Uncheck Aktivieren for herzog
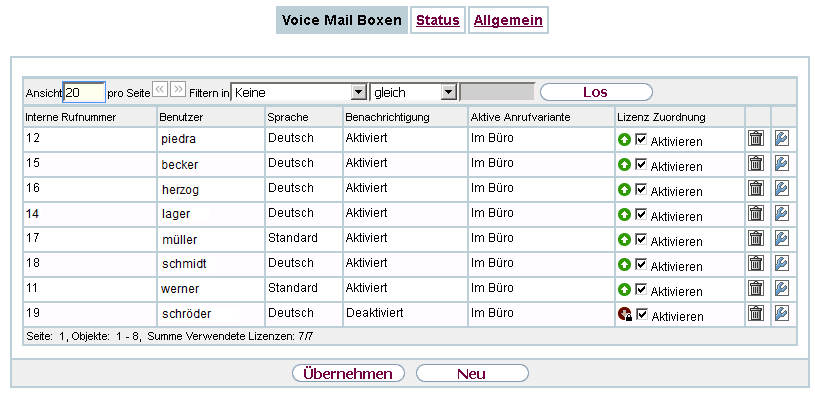Screen dimensions: 815x397 pyautogui.click(x=641, y=189)
